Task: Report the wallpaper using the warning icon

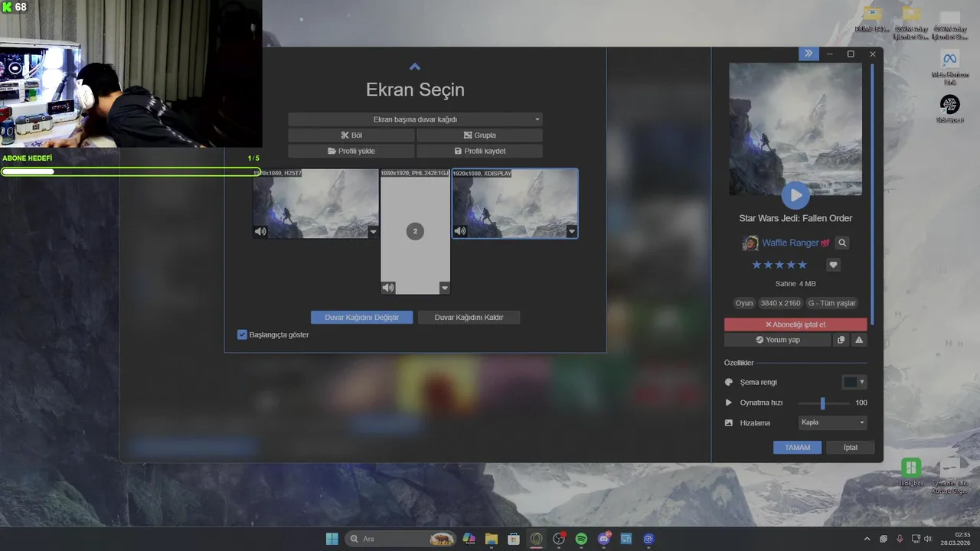Action: [x=859, y=340]
